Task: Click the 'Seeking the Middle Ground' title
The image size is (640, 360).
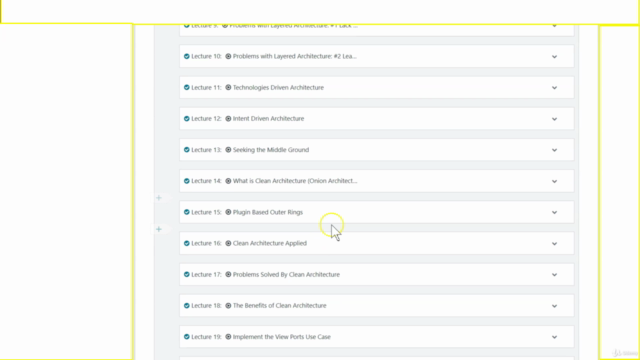Action: (x=271, y=150)
